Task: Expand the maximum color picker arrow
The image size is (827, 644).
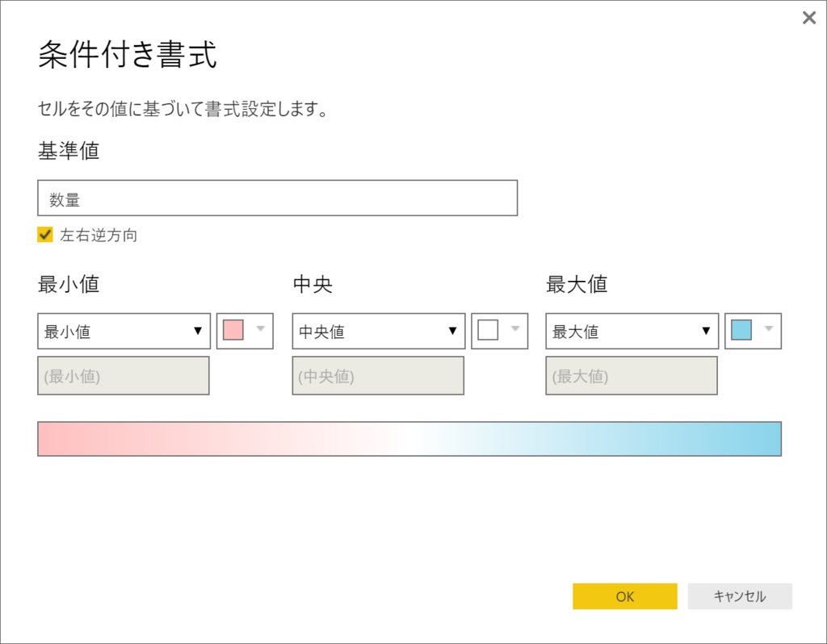Action: coord(769,328)
